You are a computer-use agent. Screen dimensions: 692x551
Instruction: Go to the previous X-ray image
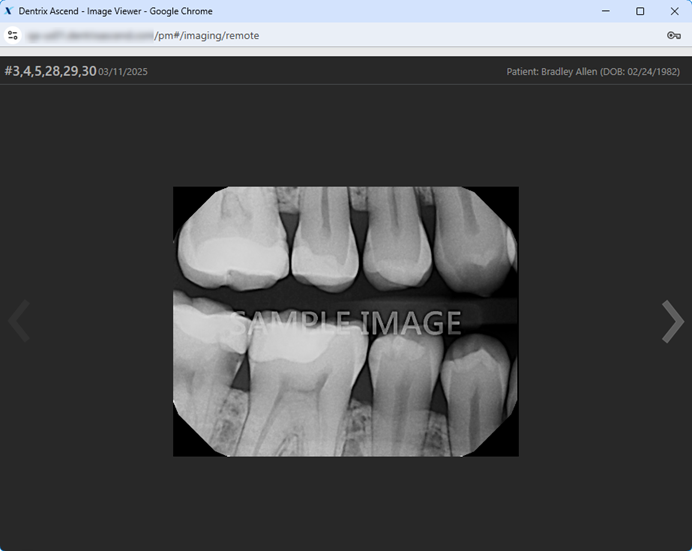[19, 322]
